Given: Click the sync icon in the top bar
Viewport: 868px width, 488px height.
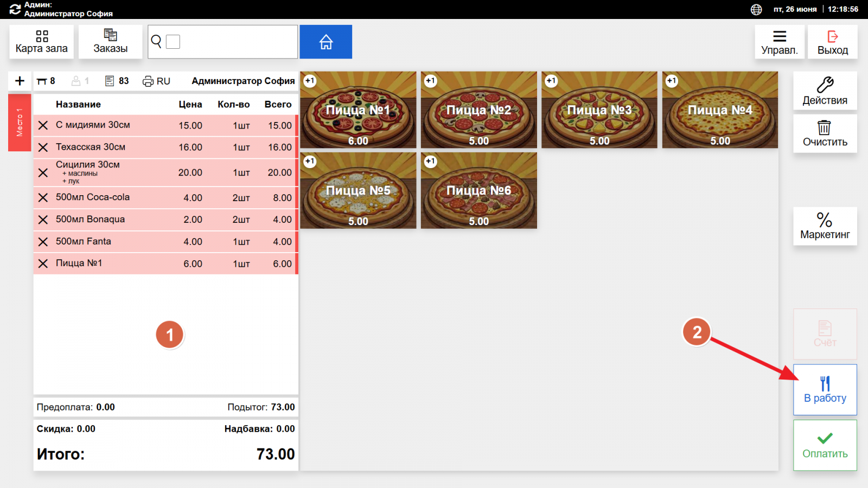Looking at the screenshot, I should coord(15,9).
